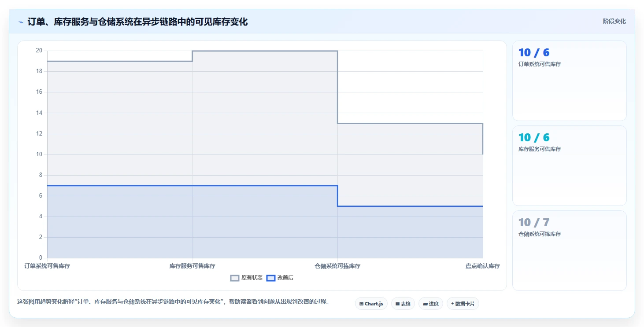Click the 阶段变化 badge in the header
Image resolution: width=644 pixels, height=327 pixels.
pos(614,22)
